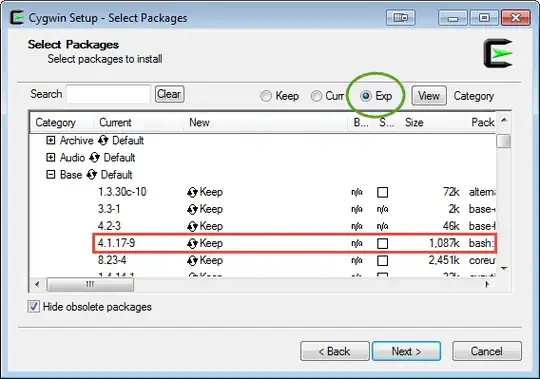Expand the Audio category
This screenshot has height=379, width=540.
[51, 158]
